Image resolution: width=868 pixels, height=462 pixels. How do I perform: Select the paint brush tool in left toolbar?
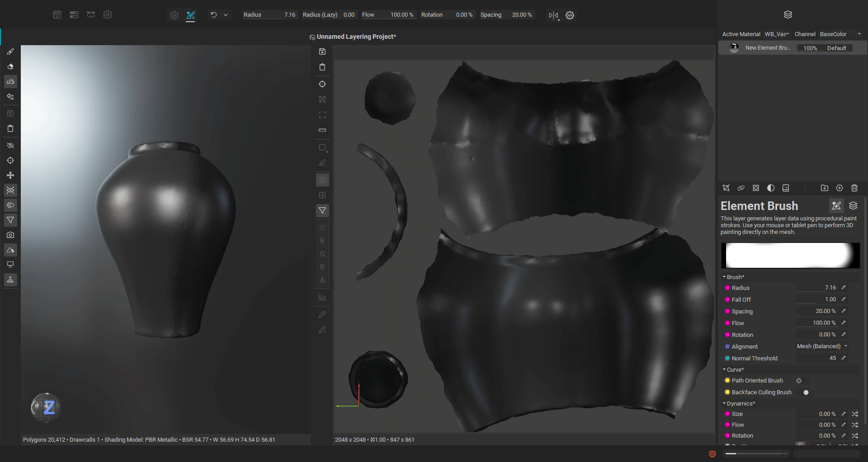(x=10, y=51)
